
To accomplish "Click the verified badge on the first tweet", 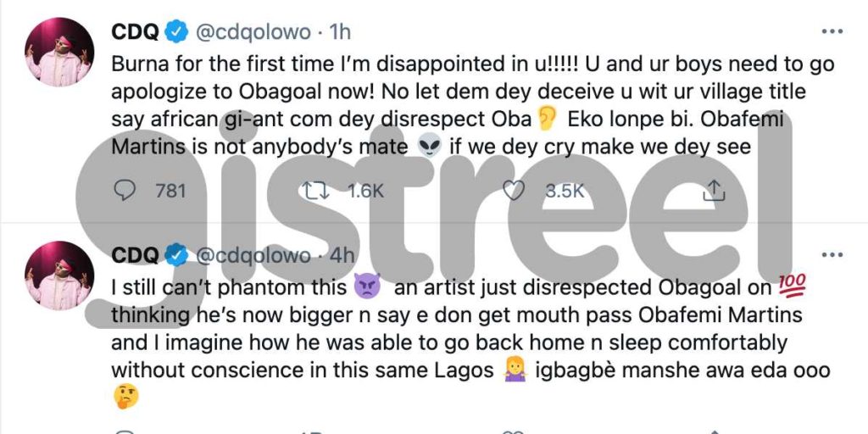I will [178, 32].
